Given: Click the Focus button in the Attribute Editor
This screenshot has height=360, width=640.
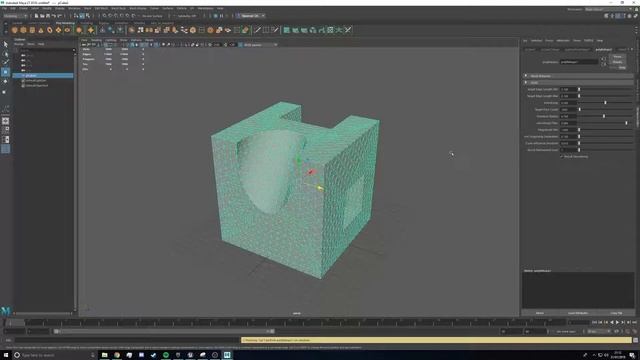Looking at the screenshot, I should 618,57.
